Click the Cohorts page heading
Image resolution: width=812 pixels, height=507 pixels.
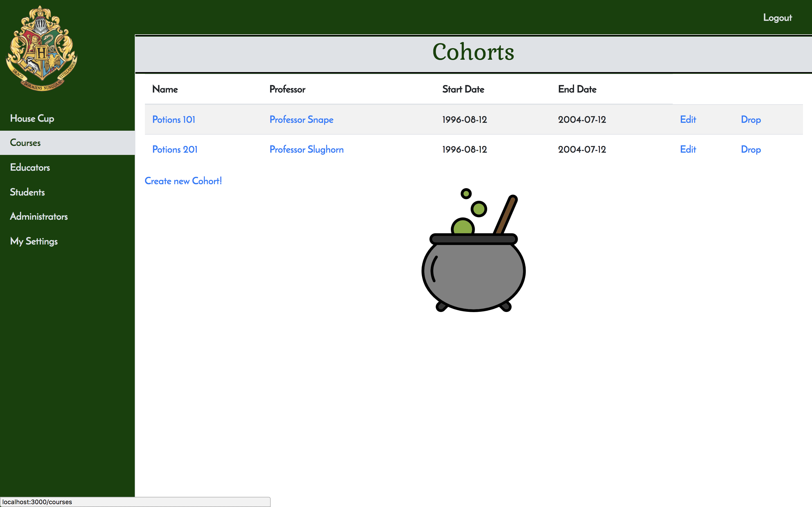click(x=473, y=52)
